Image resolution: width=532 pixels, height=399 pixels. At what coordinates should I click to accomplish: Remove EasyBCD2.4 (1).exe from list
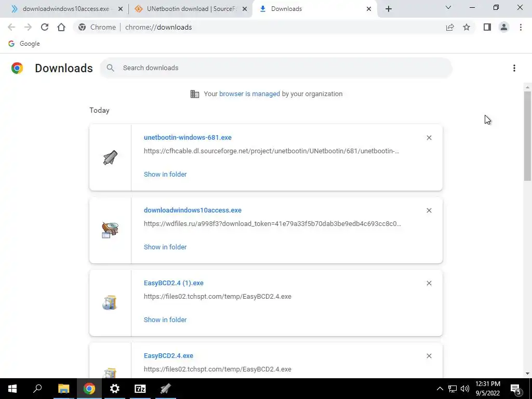click(x=429, y=283)
